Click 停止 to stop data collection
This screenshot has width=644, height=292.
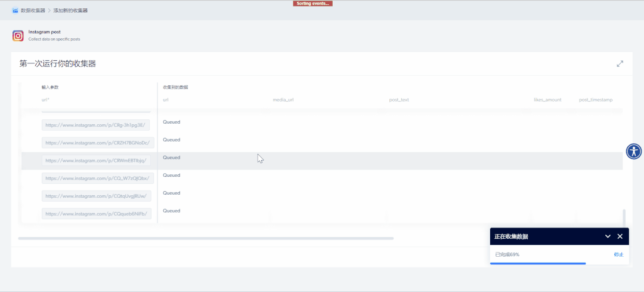click(x=618, y=254)
